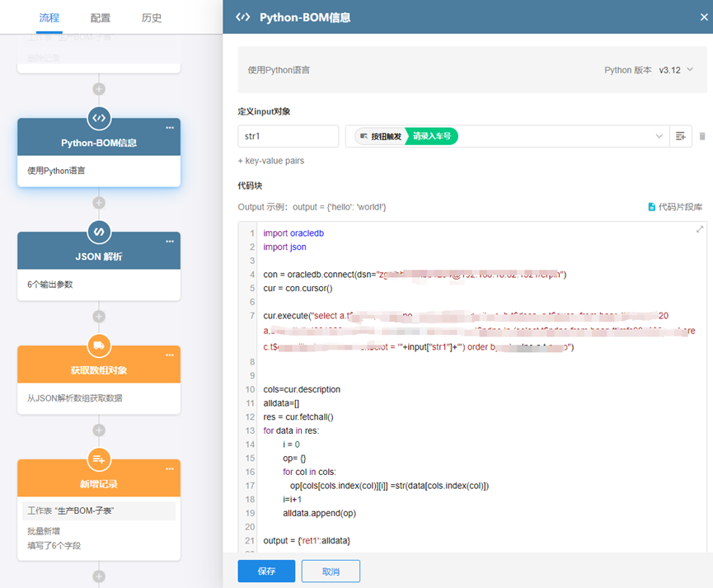This screenshot has height=588, width=713.
Task: Delete the str1 input with trash icon
Action: pyautogui.click(x=702, y=136)
